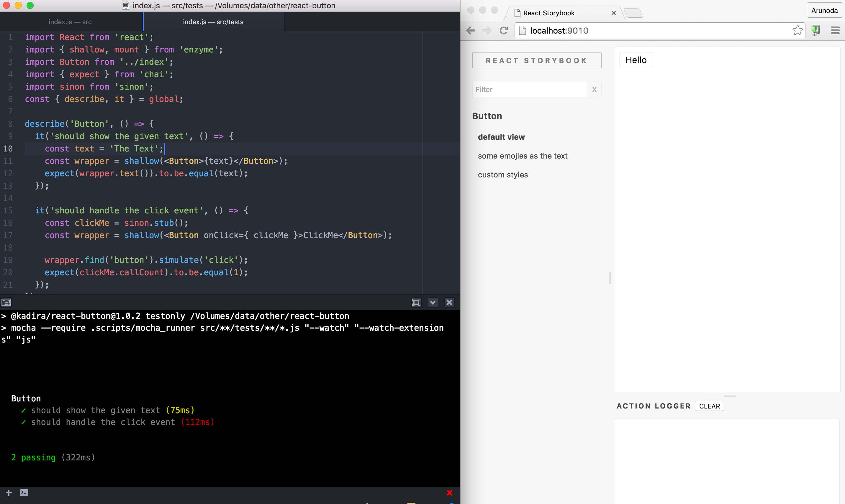The width and height of the screenshot is (845, 504).
Task: Open the browser hamburger menu
Action: point(835,30)
